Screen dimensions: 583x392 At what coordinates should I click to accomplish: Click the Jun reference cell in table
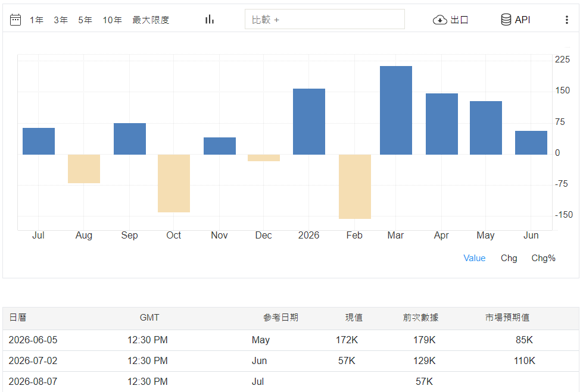[x=259, y=361]
